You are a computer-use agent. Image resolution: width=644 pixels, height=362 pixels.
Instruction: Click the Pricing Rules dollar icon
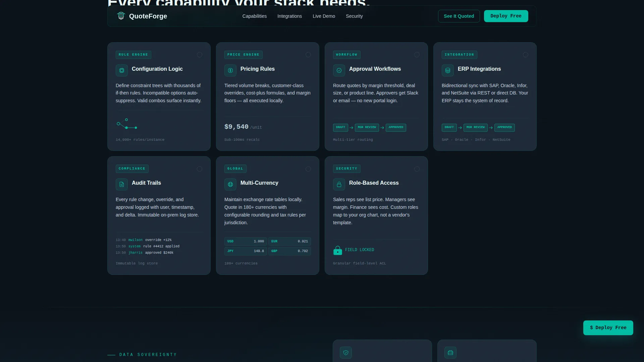230,70
